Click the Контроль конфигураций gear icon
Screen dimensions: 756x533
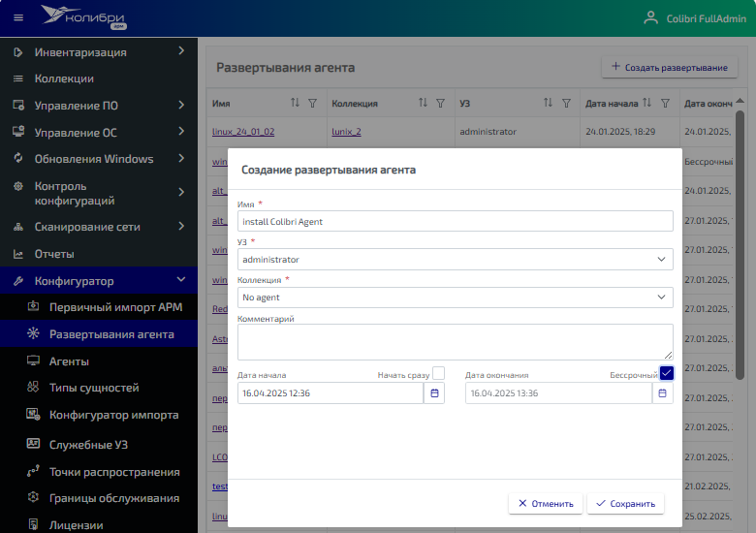pyautogui.click(x=18, y=186)
